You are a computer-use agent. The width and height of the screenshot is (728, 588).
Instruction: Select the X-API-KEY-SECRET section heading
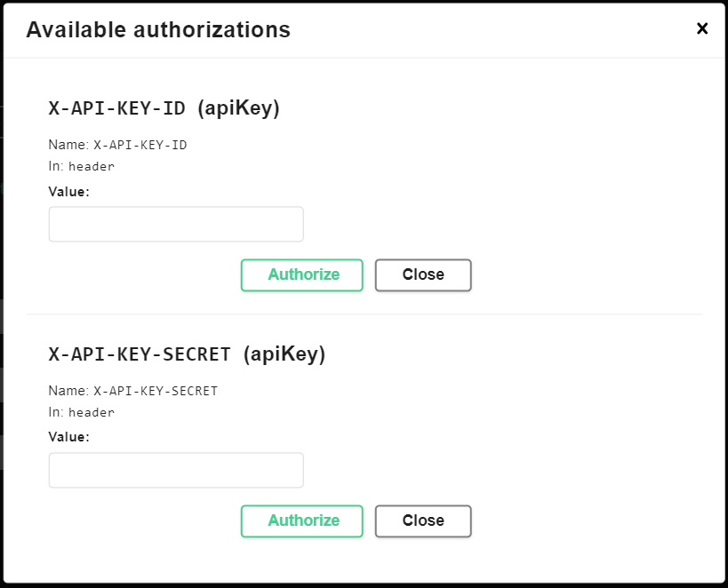tap(142, 354)
